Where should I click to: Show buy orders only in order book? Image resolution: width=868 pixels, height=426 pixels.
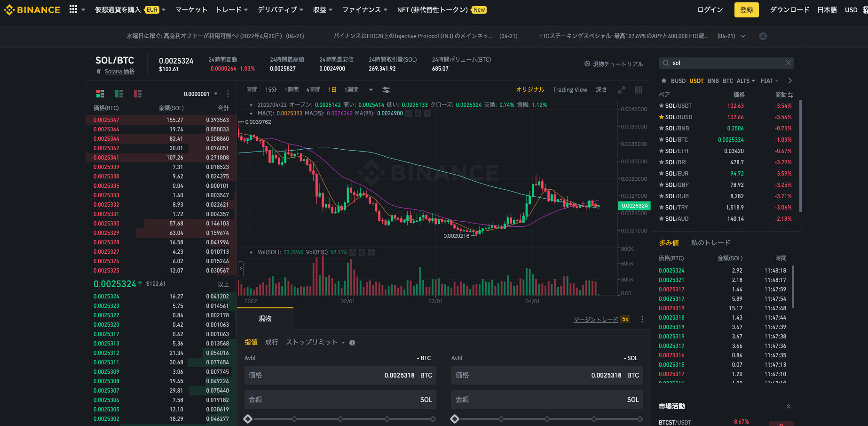tap(119, 94)
